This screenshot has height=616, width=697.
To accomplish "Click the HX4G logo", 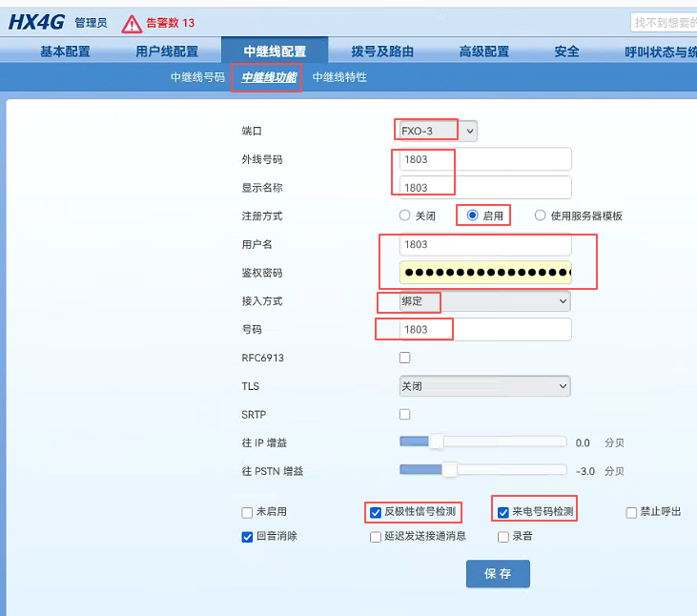I will click(x=36, y=22).
